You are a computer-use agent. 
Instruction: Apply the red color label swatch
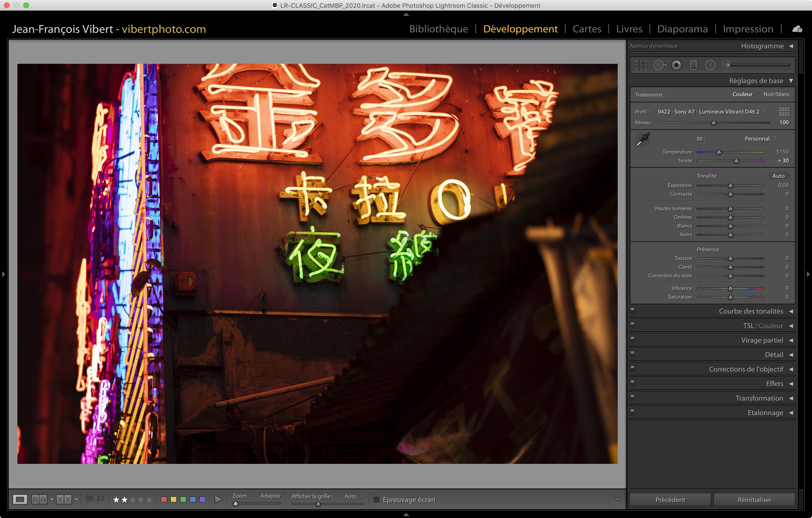pyautogui.click(x=164, y=499)
